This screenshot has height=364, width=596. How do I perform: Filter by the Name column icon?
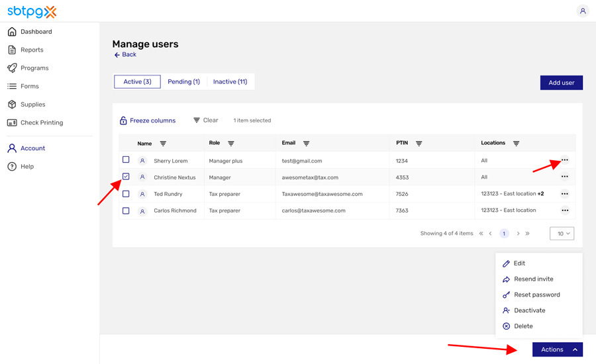tap(163, 143)
